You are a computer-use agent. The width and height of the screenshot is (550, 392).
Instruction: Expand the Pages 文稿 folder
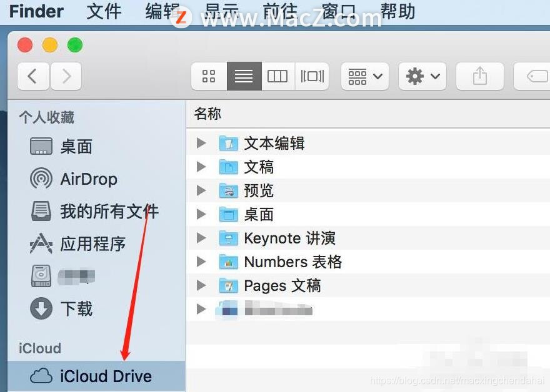(201, 285)
